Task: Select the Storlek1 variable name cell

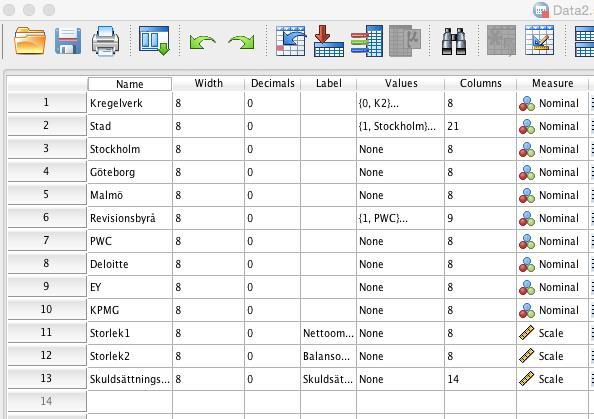Action: (x=130, y=333)
